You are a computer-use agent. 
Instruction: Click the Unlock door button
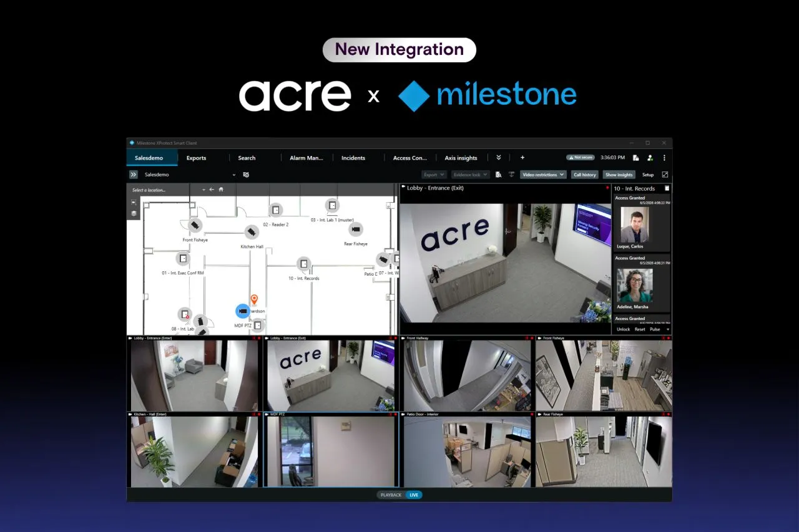click(x=623, y=329)
